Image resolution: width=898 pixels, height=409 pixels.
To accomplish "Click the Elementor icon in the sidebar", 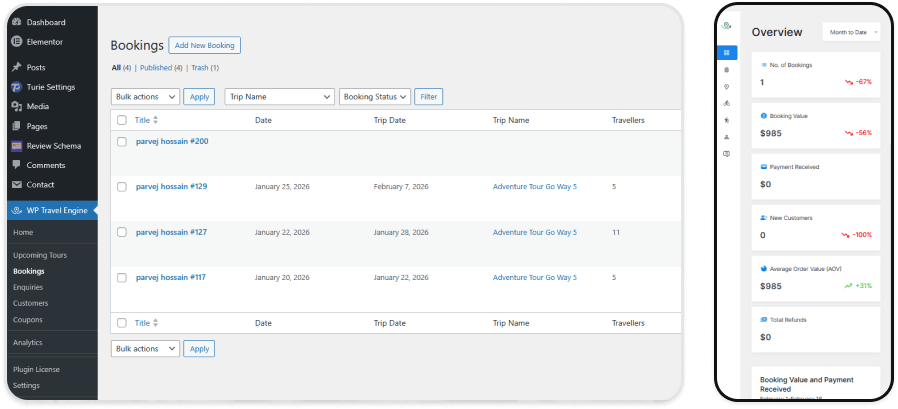I will click(x=17, y=42).
